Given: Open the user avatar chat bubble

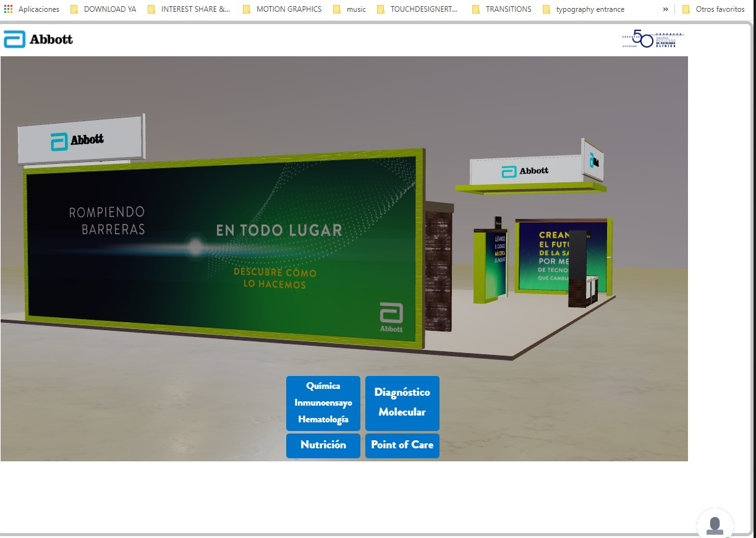Looking at the screenshot, I should point(715,526).
